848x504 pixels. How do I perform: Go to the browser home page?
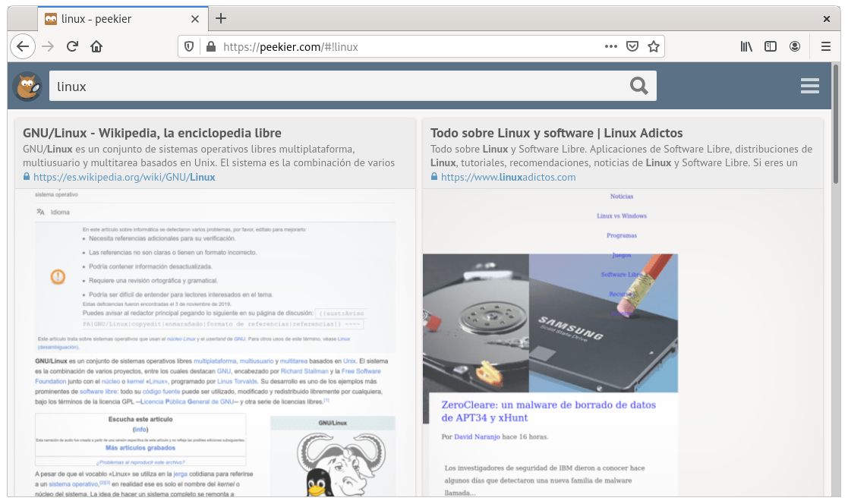96,46
